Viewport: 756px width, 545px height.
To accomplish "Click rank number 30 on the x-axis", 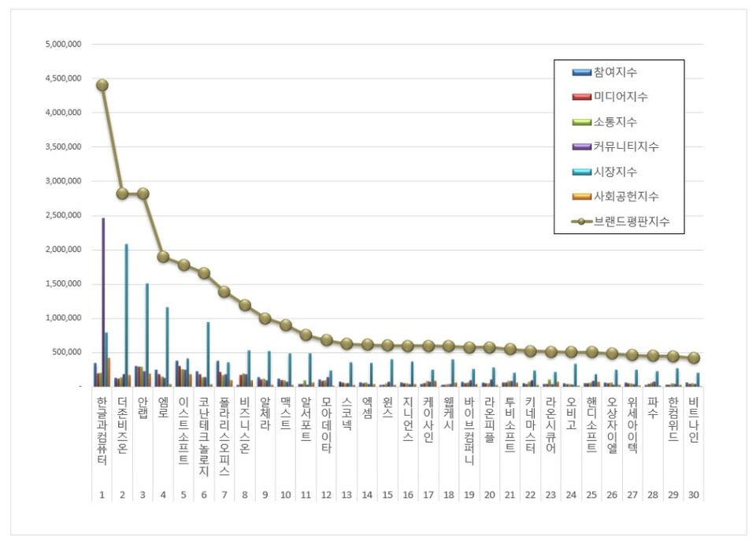I will click(693, 495).
